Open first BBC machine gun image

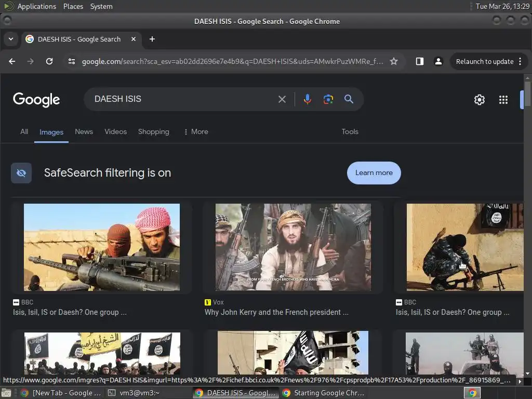(102, 247)
